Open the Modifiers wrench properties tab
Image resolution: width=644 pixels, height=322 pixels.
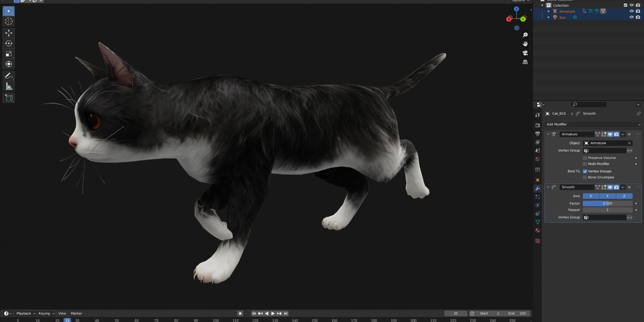pos(538,188)
